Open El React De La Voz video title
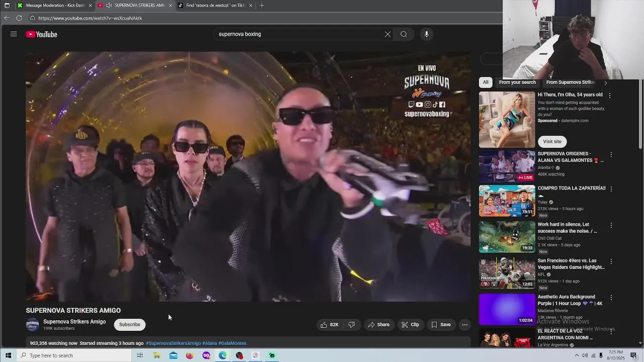This screenshot has width=644, height=362. pyautogui.click(x=565, y=334)
